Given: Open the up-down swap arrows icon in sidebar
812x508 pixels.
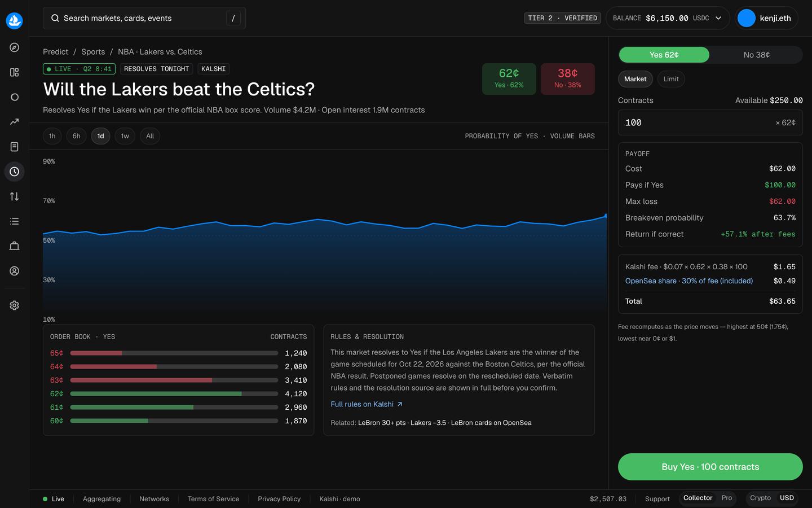Looking at the screenshot, I should 15,196.
